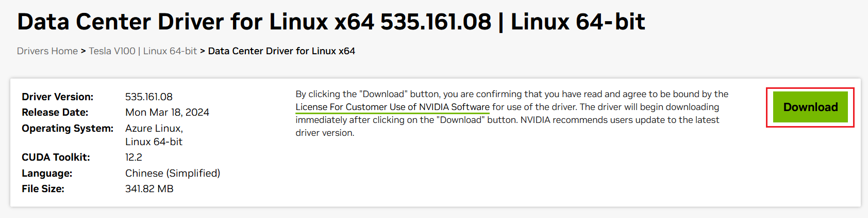Select the 535.161.08 version value
Image resolution: width=868 pixels, height=218 pixels.
tap(149, 97)
